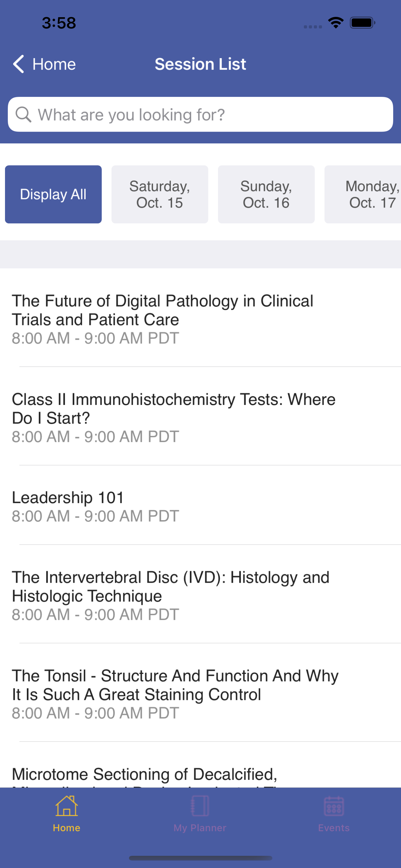Tap the magnifying glass search icon
This screenshot has width=401, height=868.
23,115
